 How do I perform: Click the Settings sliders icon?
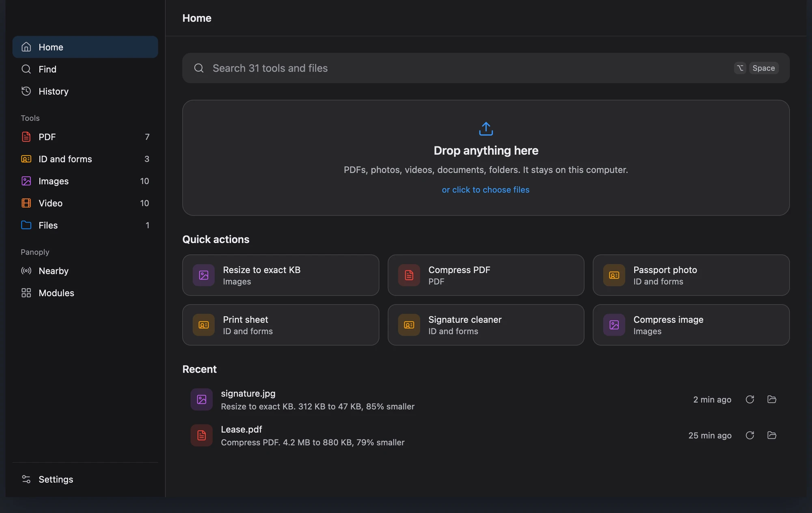pyautogui.click(x=26, y=479)
